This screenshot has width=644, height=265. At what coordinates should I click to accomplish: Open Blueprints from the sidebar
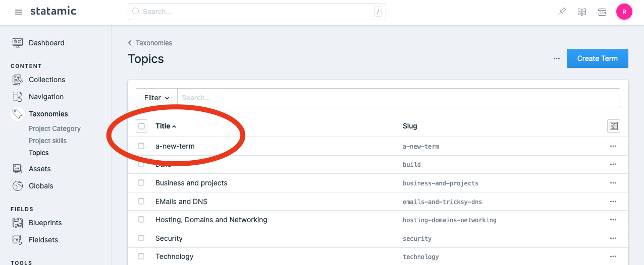coord(45,223)
